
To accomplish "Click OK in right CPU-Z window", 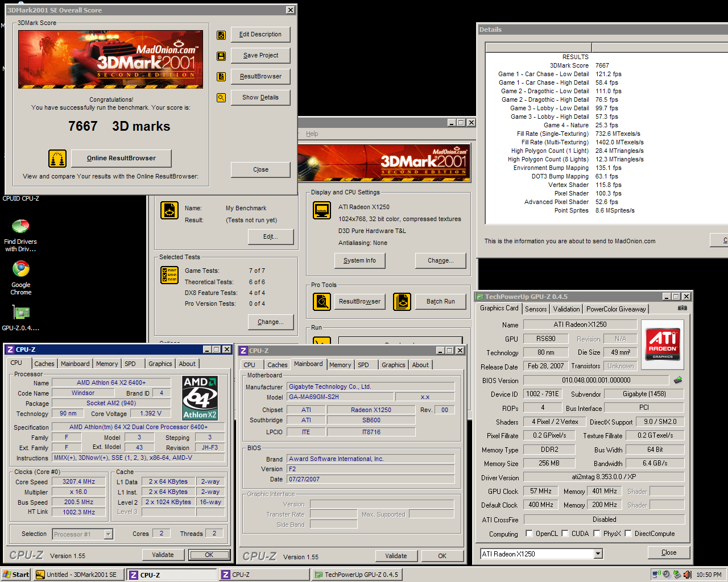I will click(x=442, y=556).
